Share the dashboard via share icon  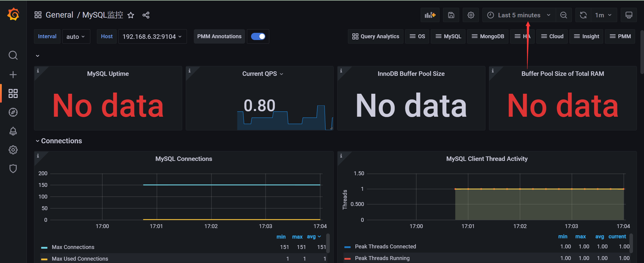(146, 15)
